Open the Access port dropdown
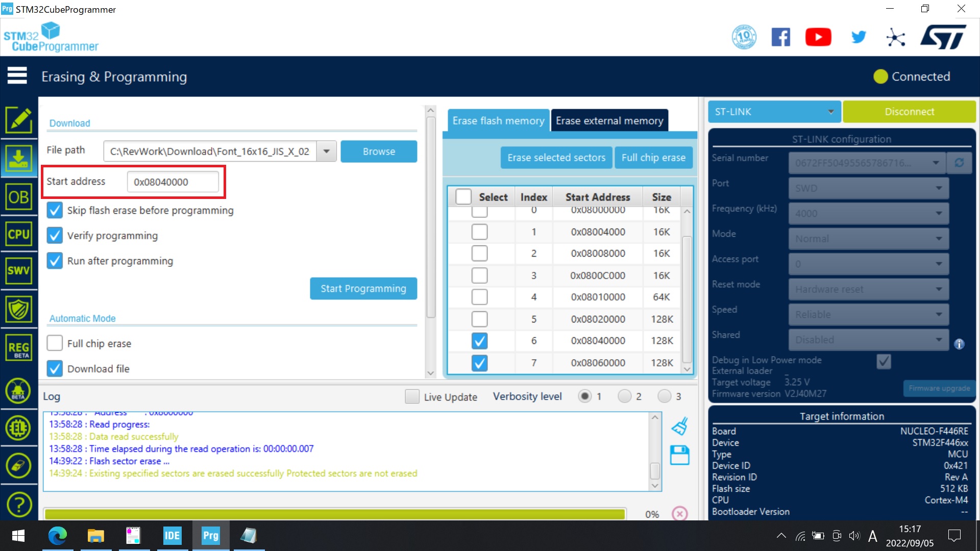This screenshot has height=551, width=980. click(x=869, y=264)
